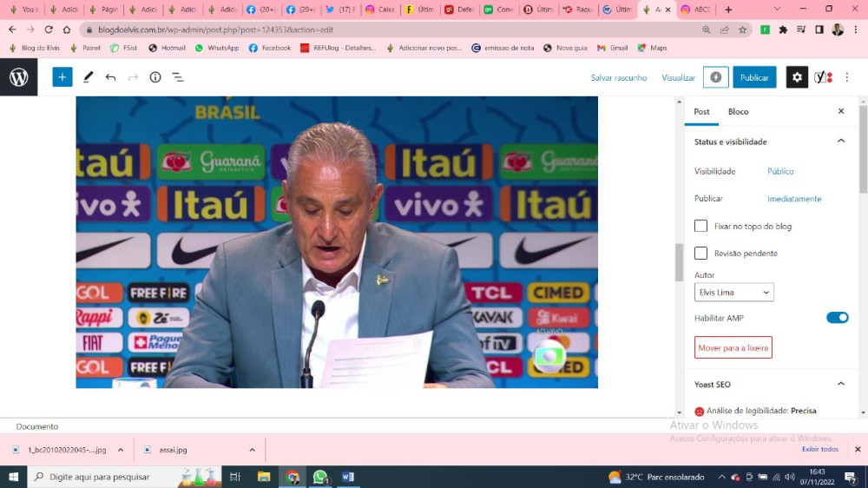Open the WhatsApp bookmark
Viewport: 868px width, 488px height.
click(217, 48)
